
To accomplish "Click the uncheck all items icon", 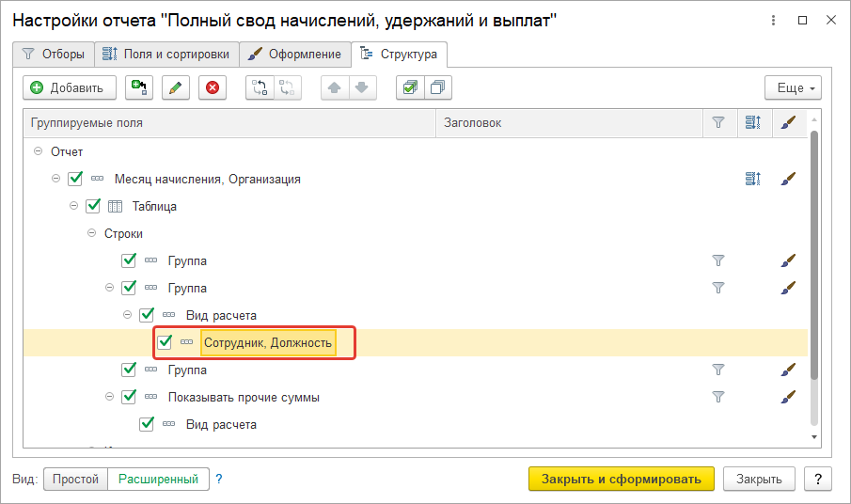I will click(x=437, y=87).
